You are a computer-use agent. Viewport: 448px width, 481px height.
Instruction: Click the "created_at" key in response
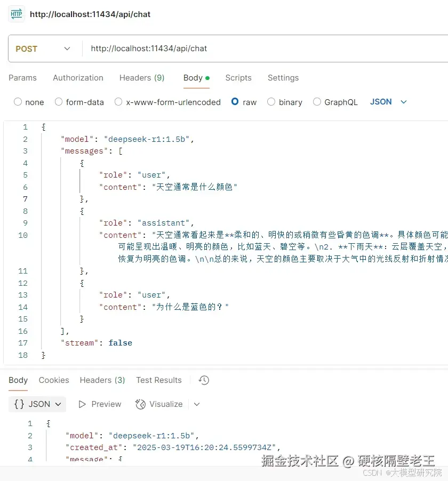pos(94,447)
